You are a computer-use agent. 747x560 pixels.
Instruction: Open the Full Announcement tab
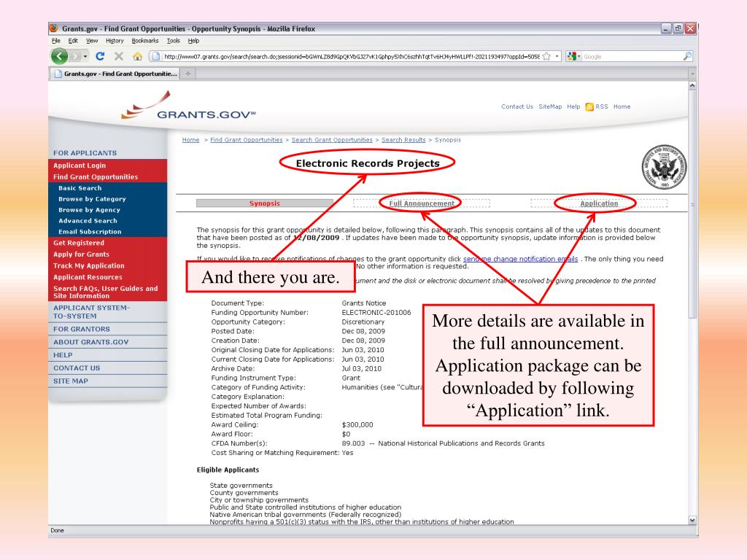421,203
